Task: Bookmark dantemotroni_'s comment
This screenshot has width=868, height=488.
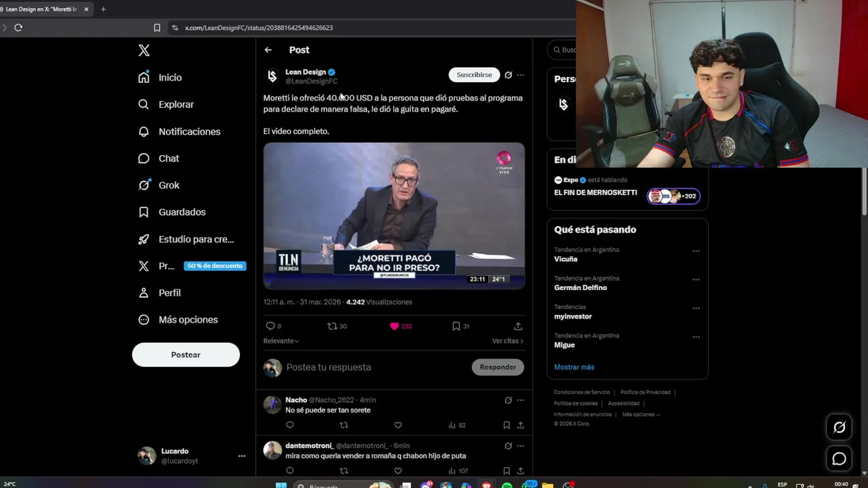Action: (x=507, y=470)
